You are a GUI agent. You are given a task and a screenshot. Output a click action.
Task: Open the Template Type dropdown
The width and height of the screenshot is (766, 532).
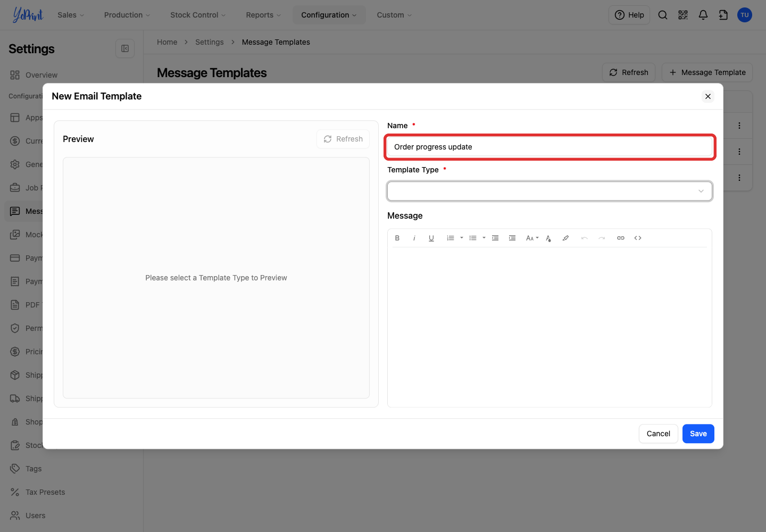pyautogui.click(x=549, y=192)
